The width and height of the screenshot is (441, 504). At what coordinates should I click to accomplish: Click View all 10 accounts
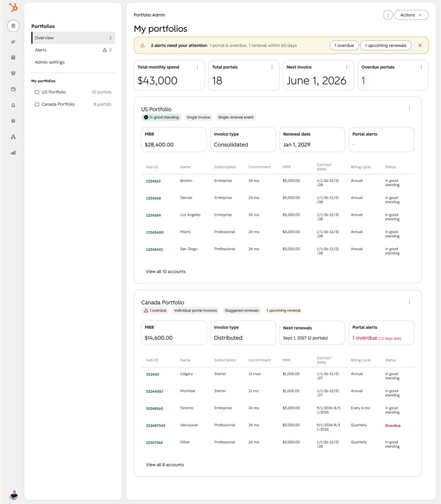[166, 271]
